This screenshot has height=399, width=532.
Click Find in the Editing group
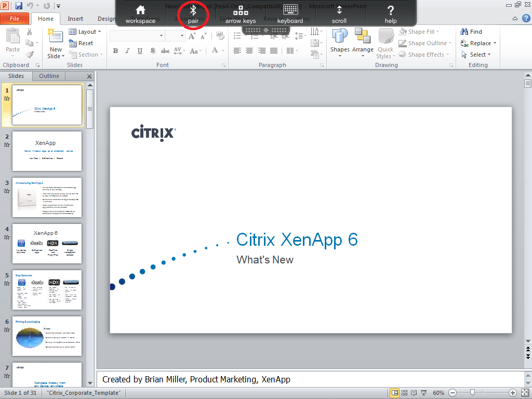(x=471, y=32)
